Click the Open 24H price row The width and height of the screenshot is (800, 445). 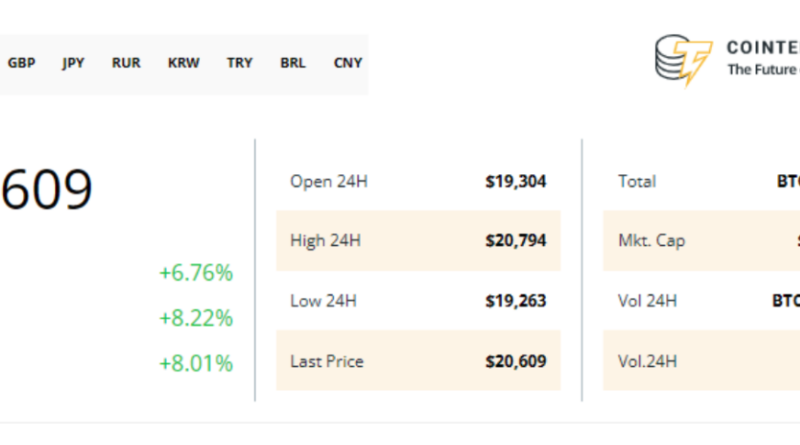click(417, 182)
